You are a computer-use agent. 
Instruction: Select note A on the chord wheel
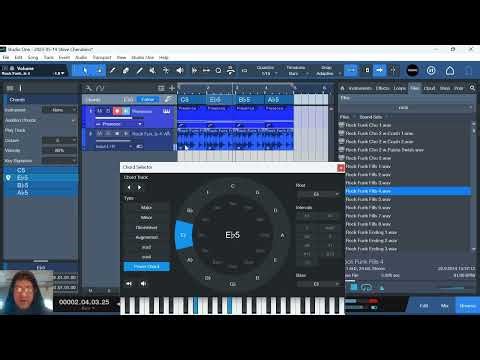(282, 235)
